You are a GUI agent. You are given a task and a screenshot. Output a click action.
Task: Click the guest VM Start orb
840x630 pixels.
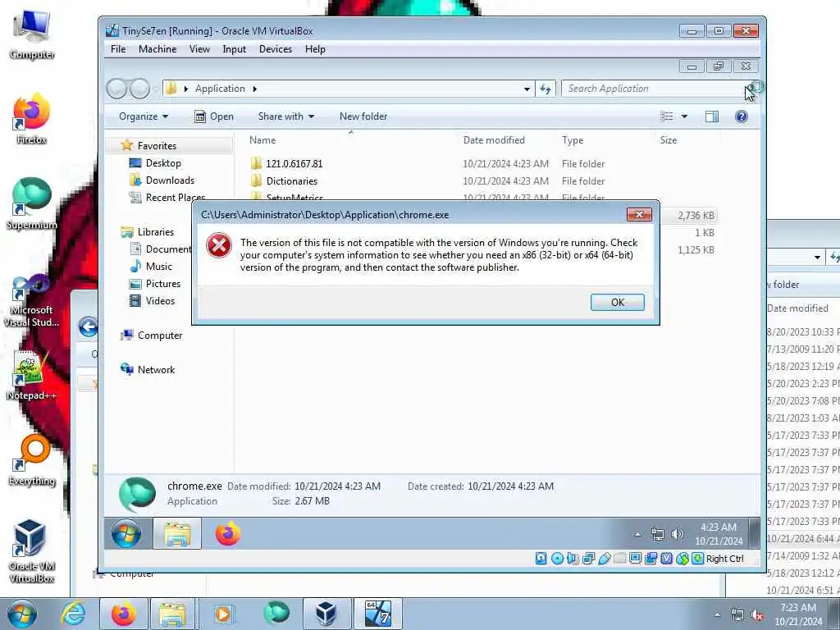[x=126, y=533]
